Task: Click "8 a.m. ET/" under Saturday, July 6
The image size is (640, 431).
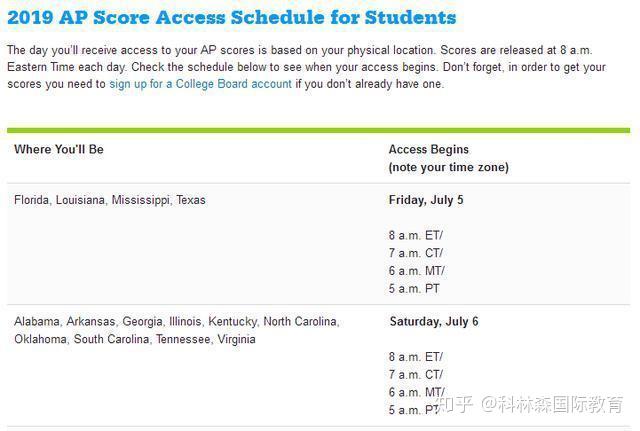Action: click(415, 357)
